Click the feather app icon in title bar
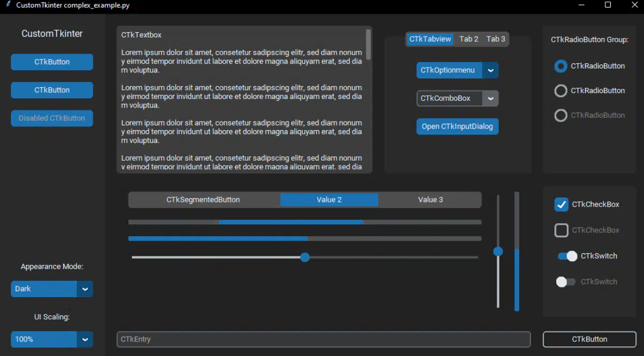Image resolution: width=644 pixels, height=356 pixels. (8, 5)
